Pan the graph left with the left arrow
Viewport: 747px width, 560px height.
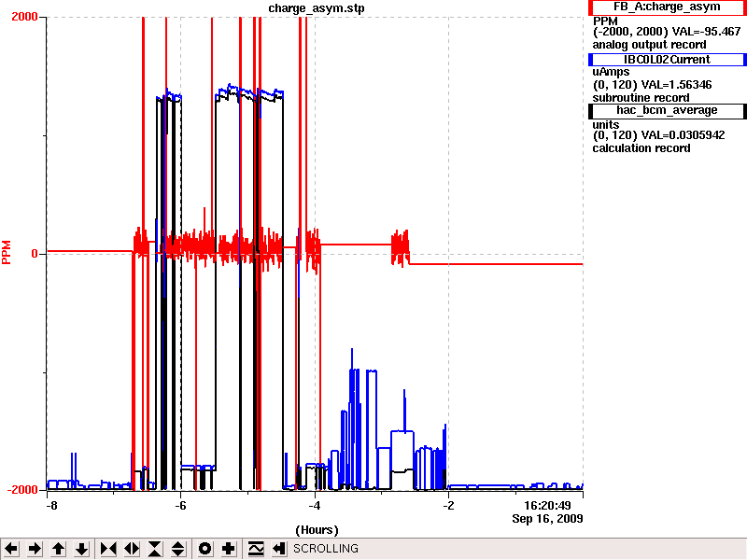(11, 549)
